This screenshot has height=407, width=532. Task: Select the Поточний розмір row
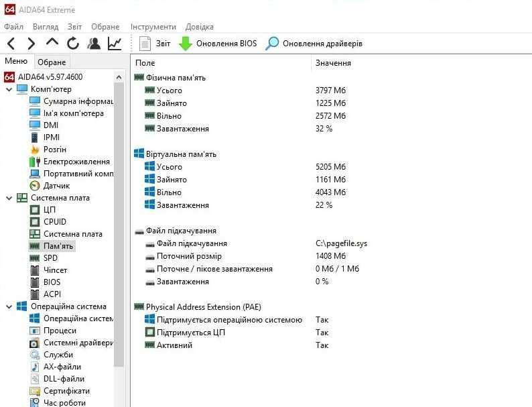pyautogui.click(x=189, y=256)
